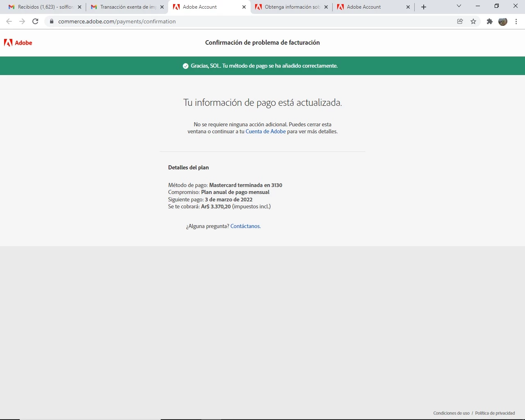The width and height of the screenshot is (525, 420).
Task: Close the last Adobe Account tab
Action: tap(408, 7)
